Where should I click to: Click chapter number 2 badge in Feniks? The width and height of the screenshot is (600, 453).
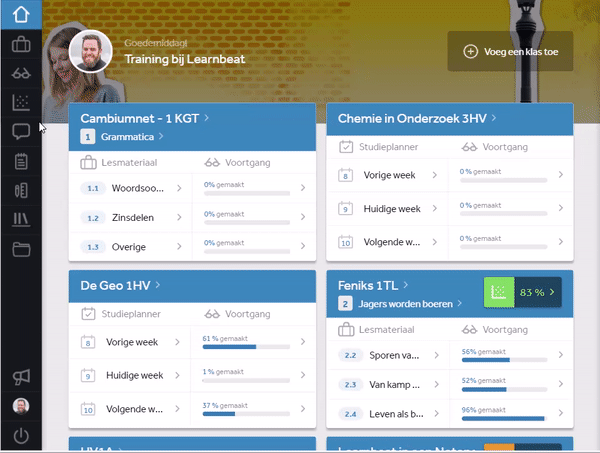point(345,304)
